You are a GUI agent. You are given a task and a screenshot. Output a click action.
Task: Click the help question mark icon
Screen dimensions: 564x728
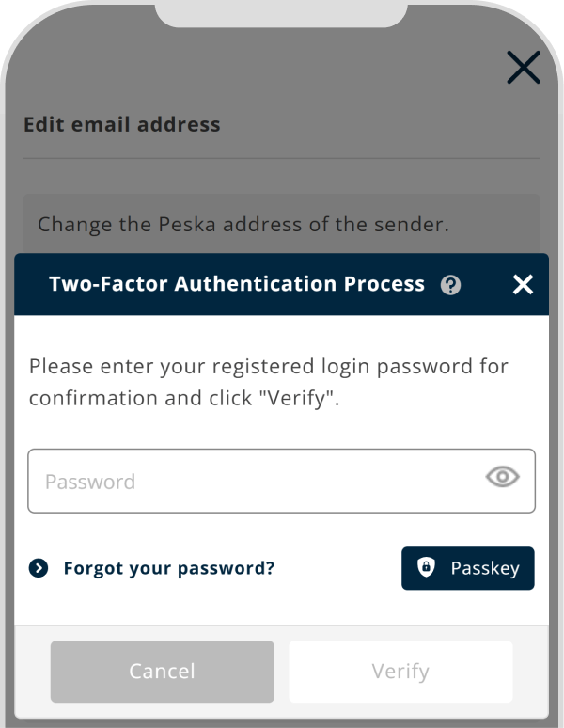pos(450,285)
